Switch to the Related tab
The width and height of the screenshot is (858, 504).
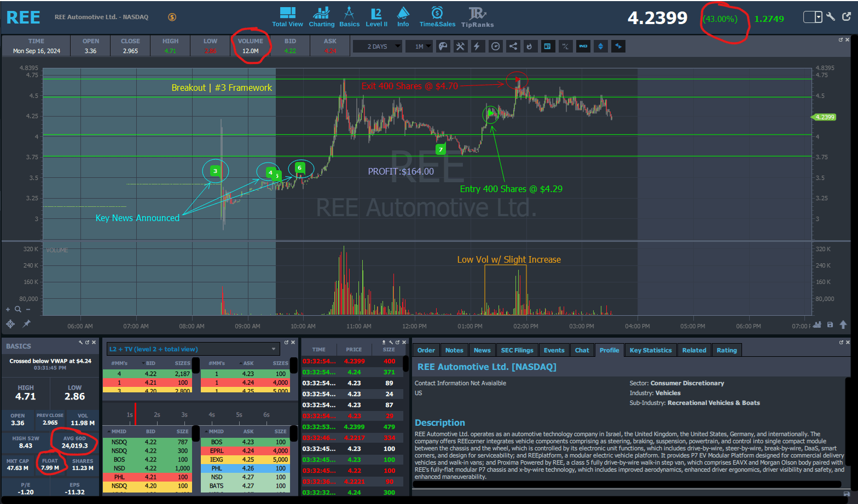(x=694, y=350)
